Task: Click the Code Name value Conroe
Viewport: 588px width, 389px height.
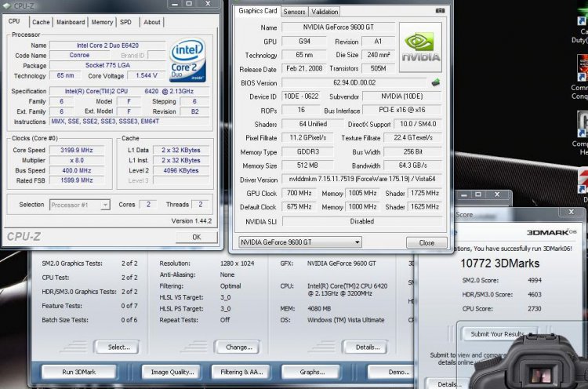Action: (79, 55)
